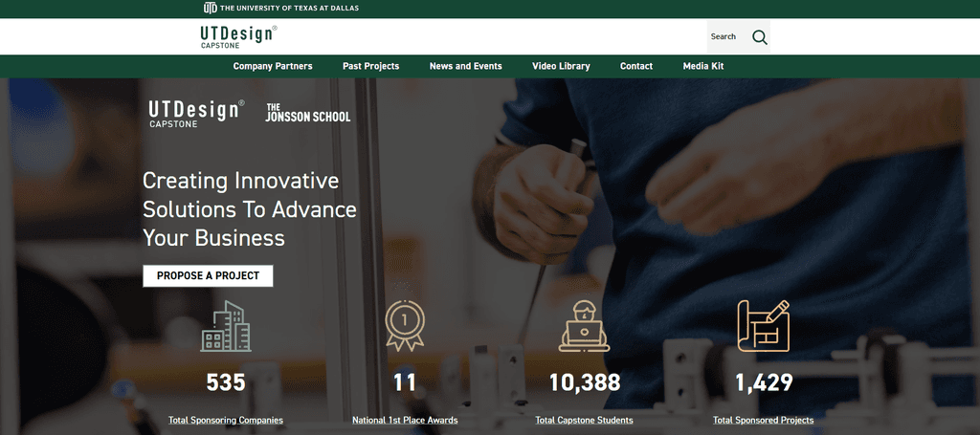Click The Jonsson School logo
The image size is (980, 435).
pos(308,113)
